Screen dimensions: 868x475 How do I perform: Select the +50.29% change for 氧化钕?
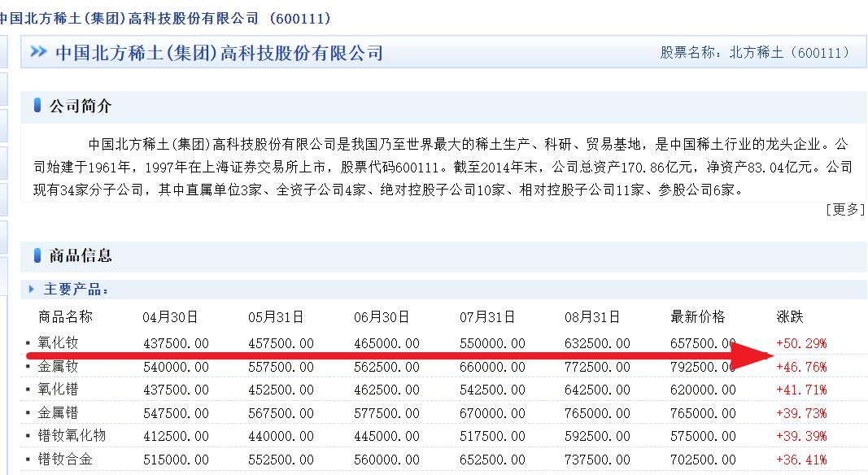point(801,343)
